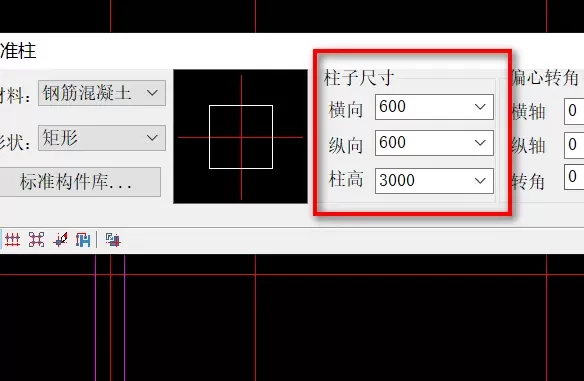Click the 柱高 value field showing 3000
Image resolution: width=584 pixels, height=381 pixels.
[434, 181]
